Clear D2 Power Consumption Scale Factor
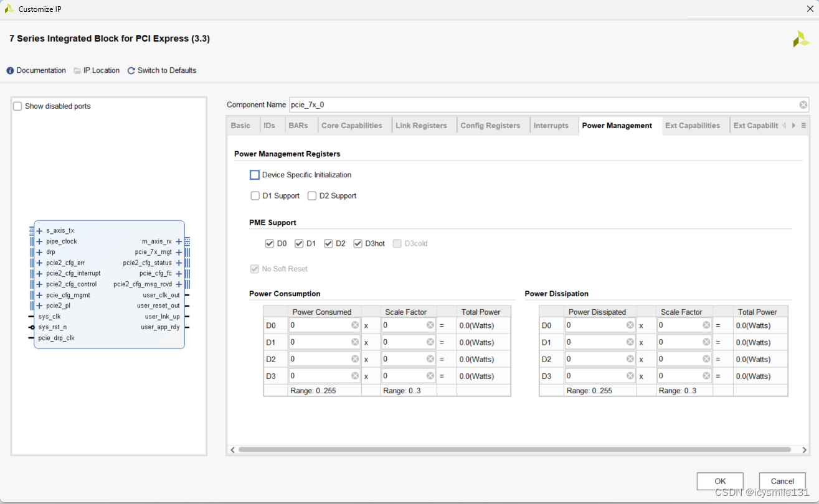 [430, 359]
